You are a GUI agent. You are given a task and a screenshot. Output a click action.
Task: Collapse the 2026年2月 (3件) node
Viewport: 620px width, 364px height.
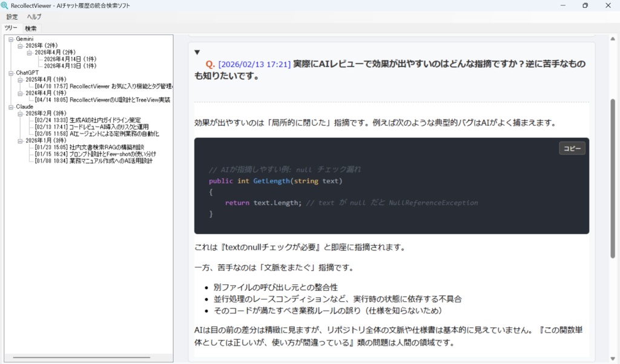20,114
